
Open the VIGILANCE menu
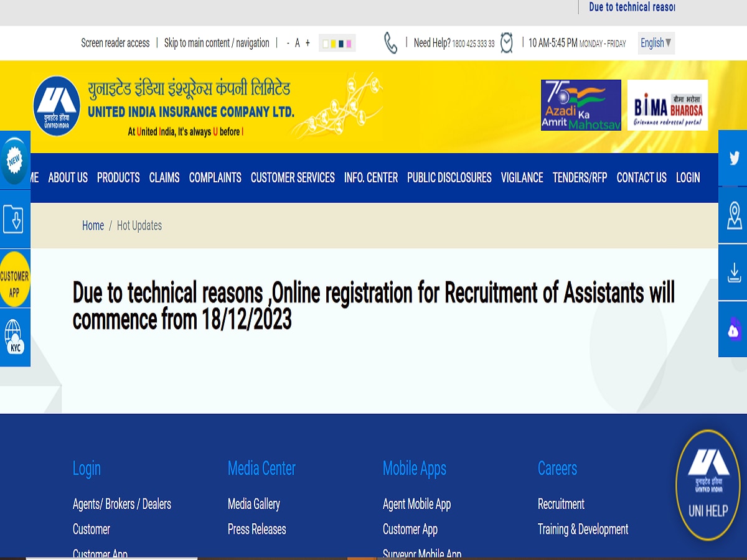coord(522,177)
